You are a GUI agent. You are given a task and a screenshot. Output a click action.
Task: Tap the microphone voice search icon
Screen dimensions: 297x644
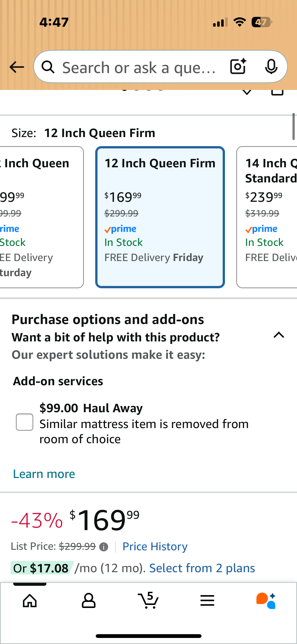[x=271, y=67]
